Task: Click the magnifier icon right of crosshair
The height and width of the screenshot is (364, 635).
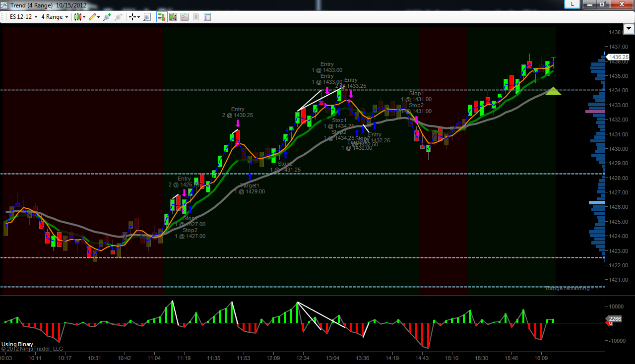Action: tap(147, 17)
